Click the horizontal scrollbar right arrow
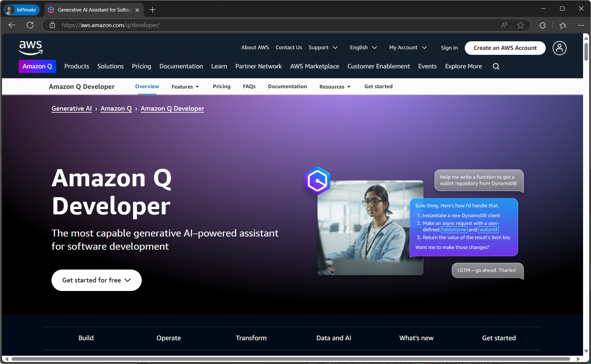Viewport: 591px width, 364px height. [x=578, y=359]
